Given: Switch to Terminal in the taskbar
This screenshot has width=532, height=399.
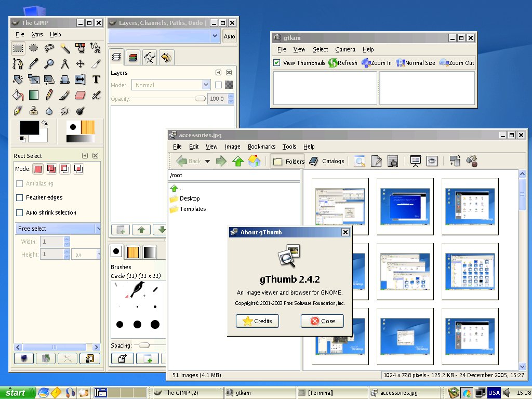Looking at the screenshot, I should [x=331, y=393].
